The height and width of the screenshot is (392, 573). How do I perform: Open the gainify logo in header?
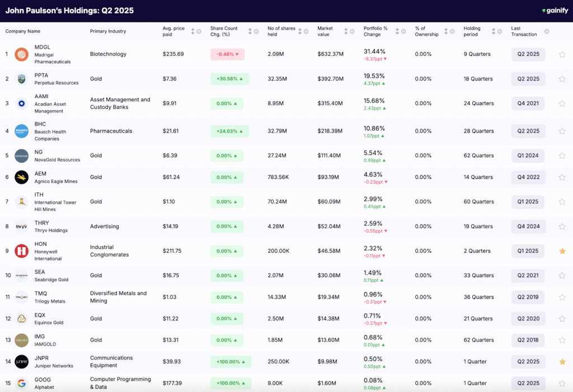pos(555,11)
